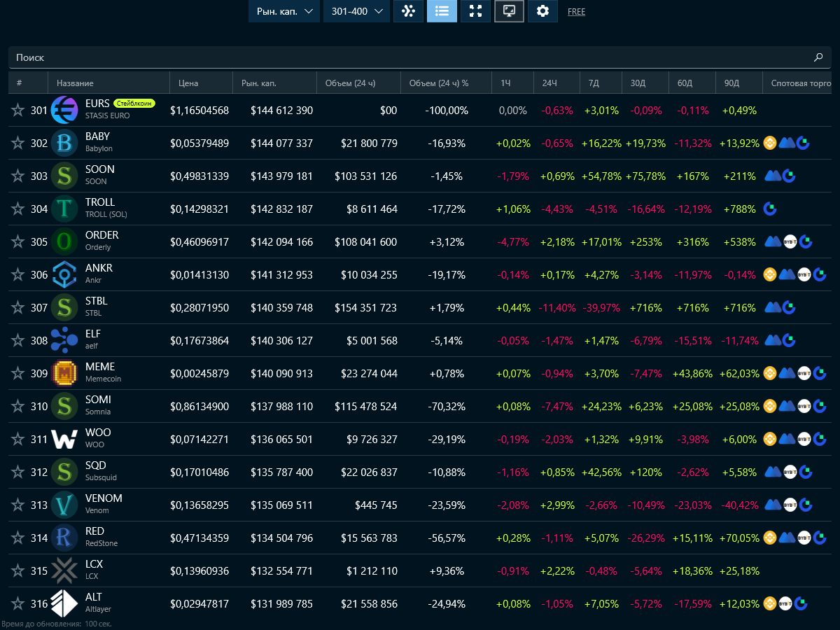Open the bubbles view icon in toolbar
The height and width of the screenshot is (630, 840).
click(x=408, y=11)
